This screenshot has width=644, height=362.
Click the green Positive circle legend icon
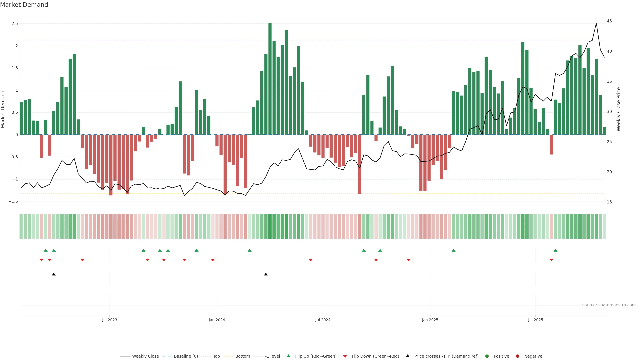487,356
